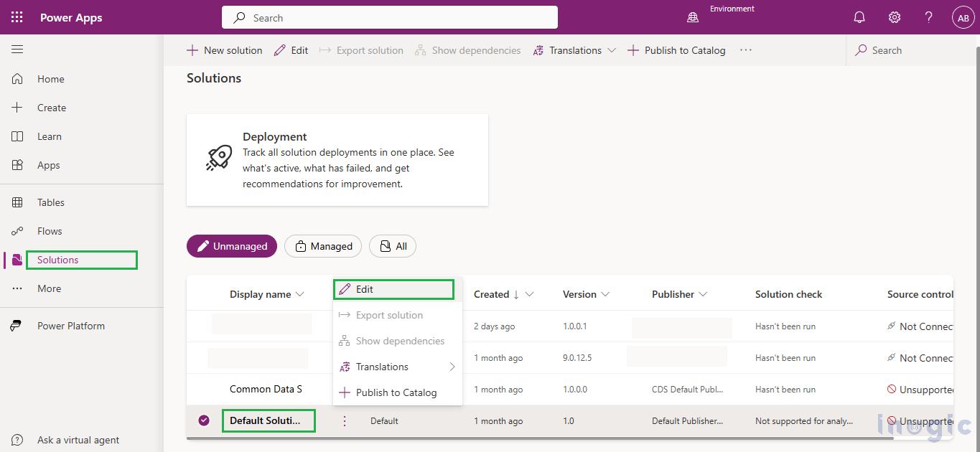Open the app launcher waffle menu
Screen dimensions: 980x452
[x=17, y=17]
